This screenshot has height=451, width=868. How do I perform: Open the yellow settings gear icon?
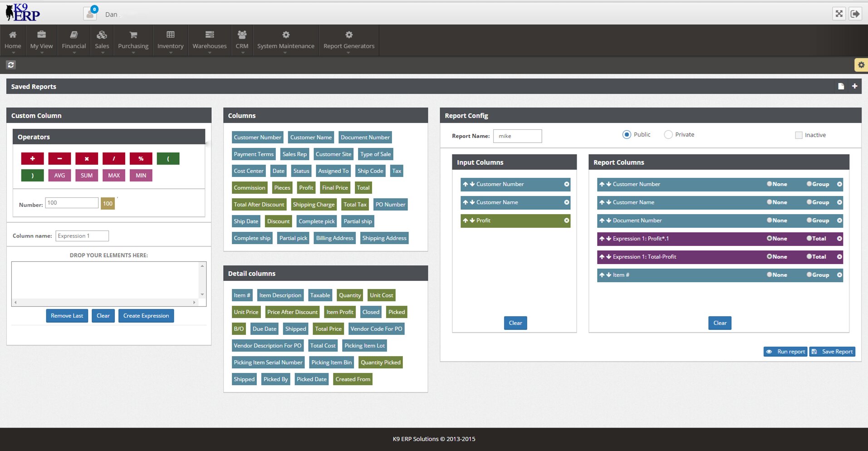pyautogui.click(x=861, y=65)
